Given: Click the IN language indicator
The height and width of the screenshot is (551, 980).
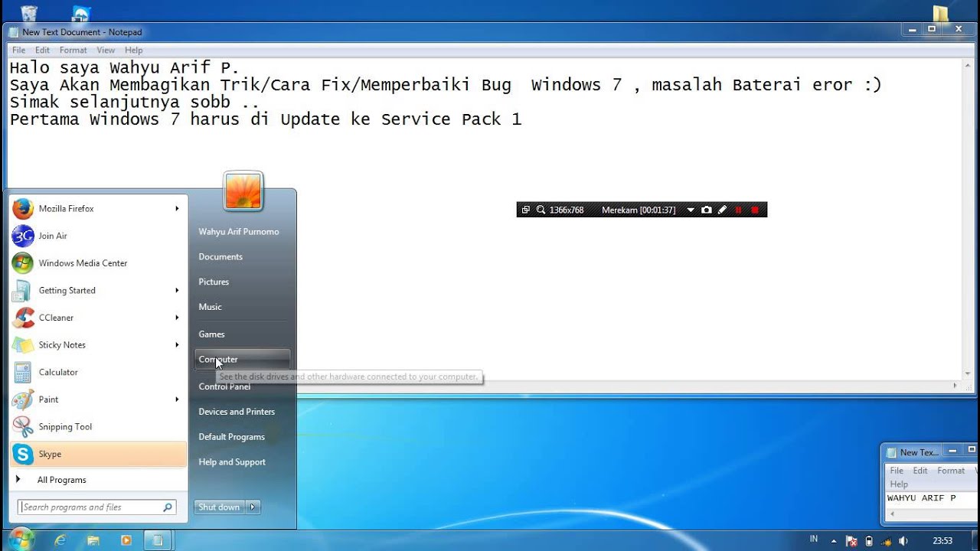Looking at the screenshot, I should point(814,540).
